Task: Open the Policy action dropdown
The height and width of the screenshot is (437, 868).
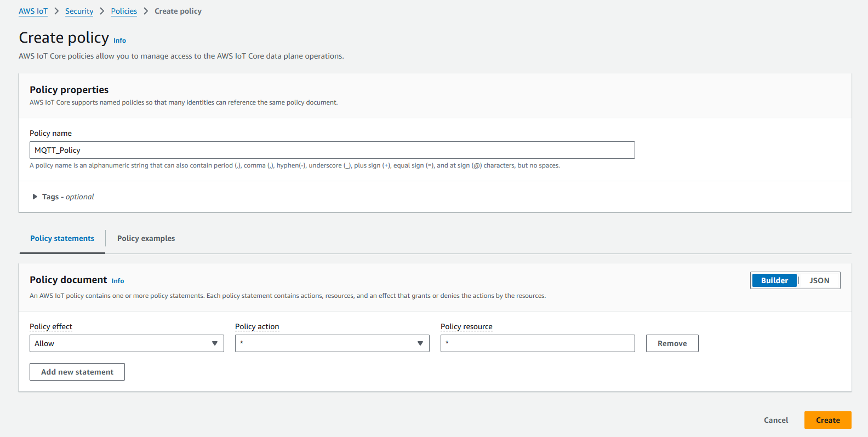Action: point(332,343)
